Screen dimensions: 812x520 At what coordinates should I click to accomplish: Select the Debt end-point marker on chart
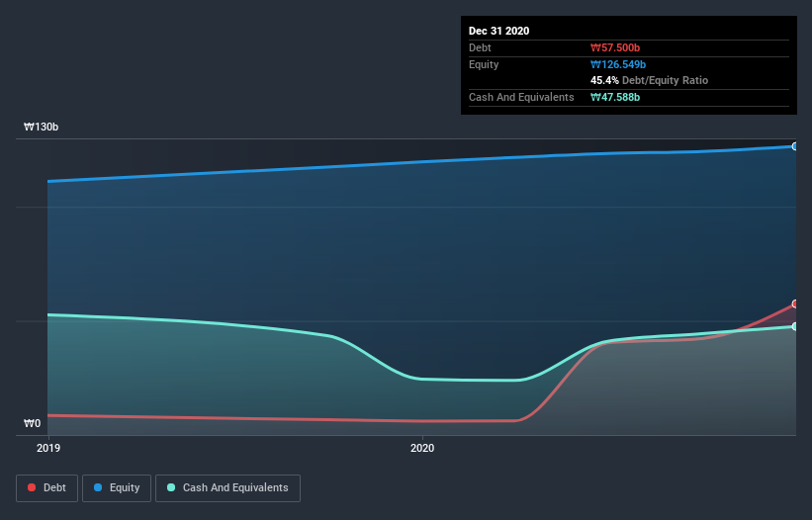795,303
